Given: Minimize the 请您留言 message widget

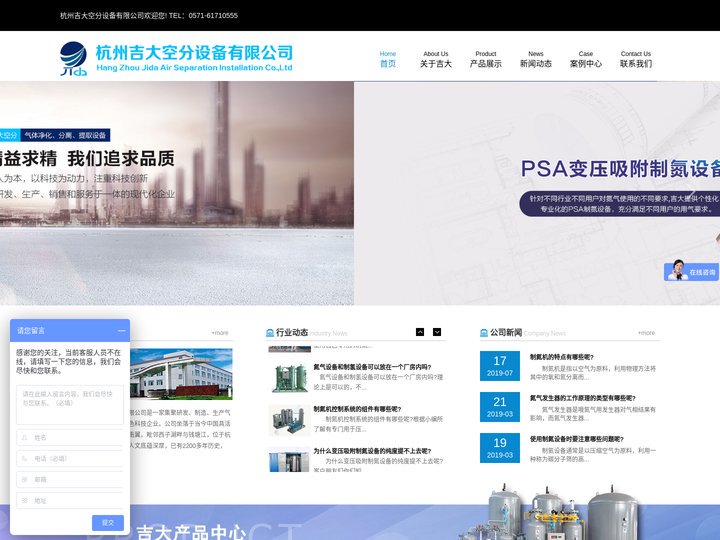Looking at the screenshot, I should [121, 331].
